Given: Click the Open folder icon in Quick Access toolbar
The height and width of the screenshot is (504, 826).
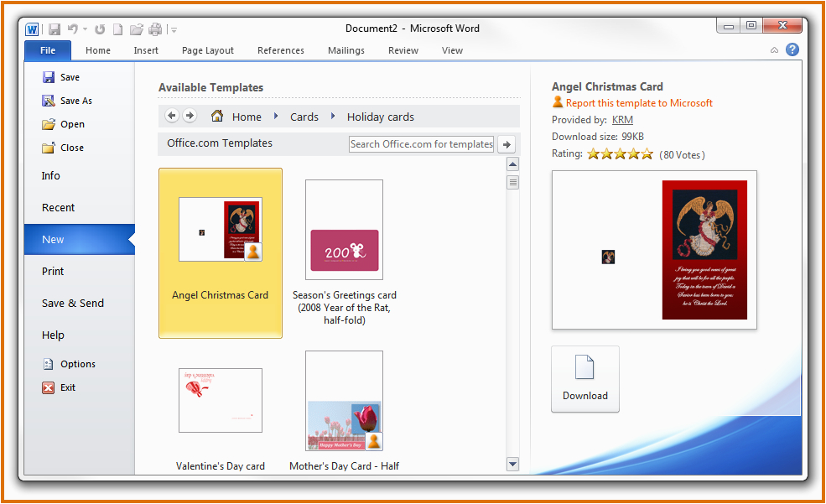Looking at the screenshot, I should (137, 29).
